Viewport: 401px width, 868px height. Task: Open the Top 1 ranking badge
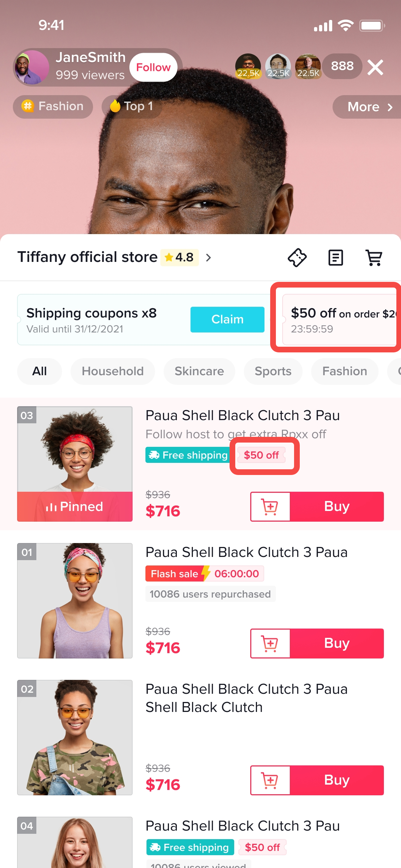point(132,106)
